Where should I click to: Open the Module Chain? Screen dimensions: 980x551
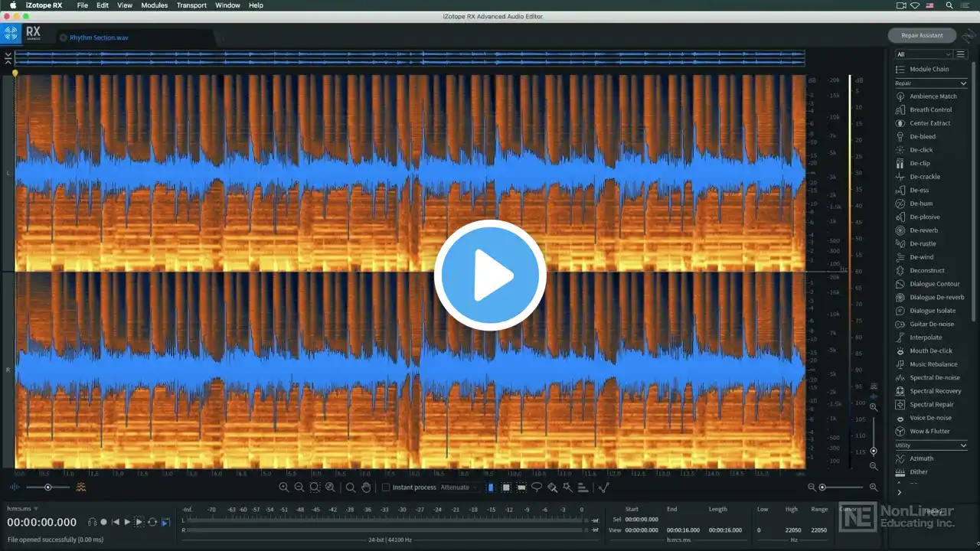(929, 70)
